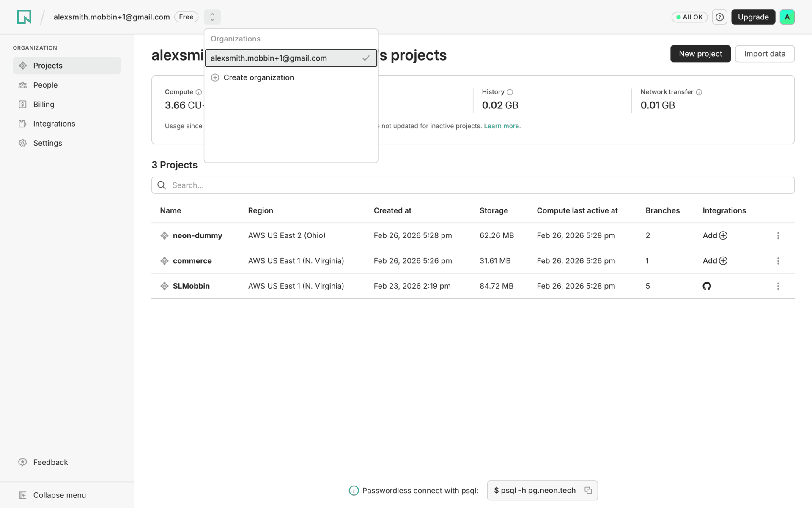Open the help question mark icon

click(x=719, y=17)
